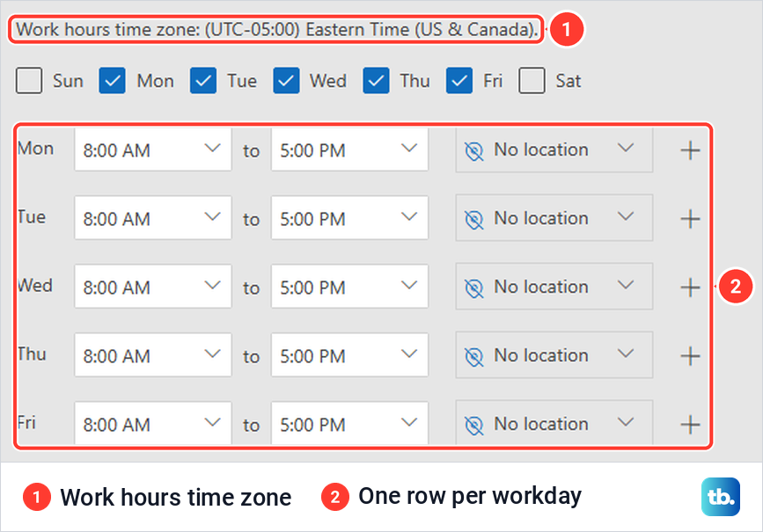Open Tuesday end time 5:00 PM dropdown

349,218
